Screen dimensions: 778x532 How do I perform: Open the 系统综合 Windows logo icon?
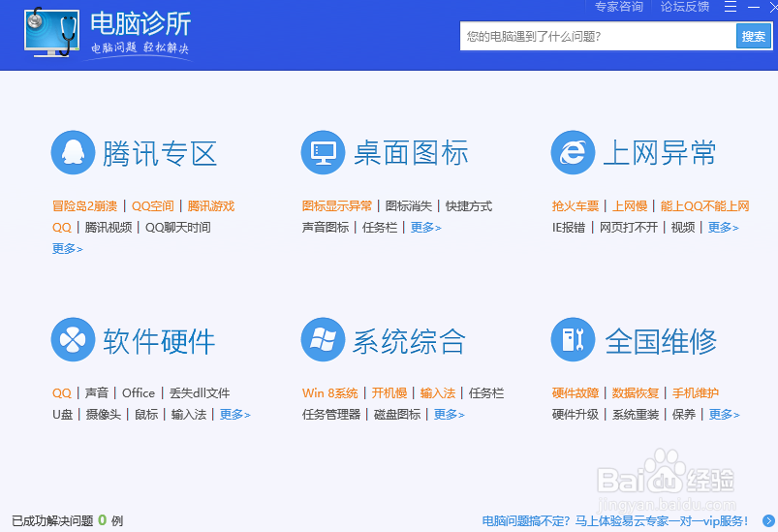(323, 339)
